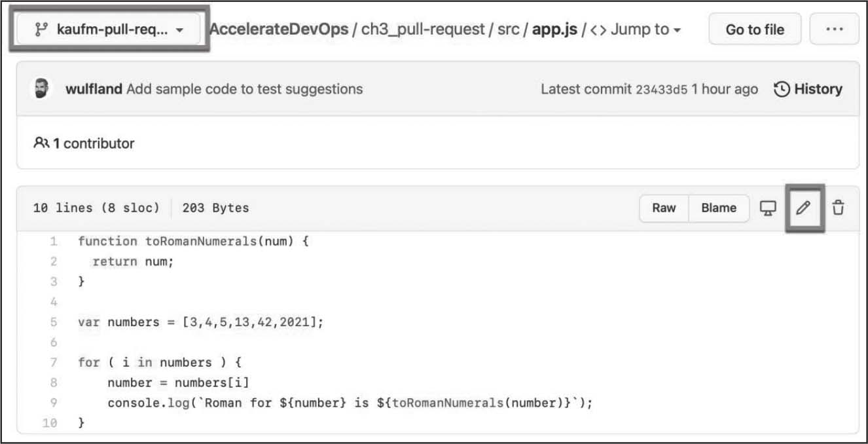Open the wulfland author link
Image resolution: width=868 pixels, height=444 pixels.
[94, 89]
